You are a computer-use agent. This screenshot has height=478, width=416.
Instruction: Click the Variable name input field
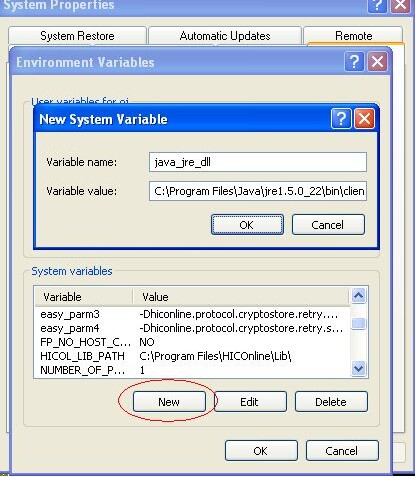pyautogui.click(x=258, y=162)
